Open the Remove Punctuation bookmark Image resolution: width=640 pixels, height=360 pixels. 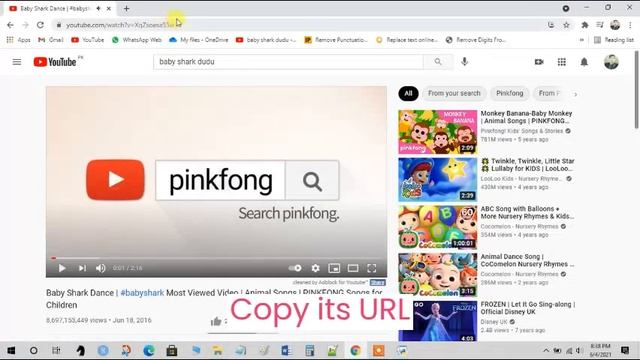pyautogui.click(x=336, y=40)
